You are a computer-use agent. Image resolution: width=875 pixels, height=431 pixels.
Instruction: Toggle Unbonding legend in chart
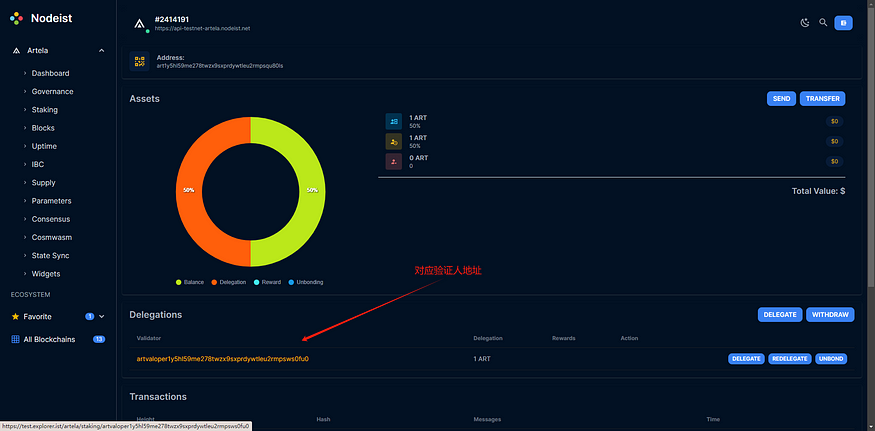click(306, 282)
